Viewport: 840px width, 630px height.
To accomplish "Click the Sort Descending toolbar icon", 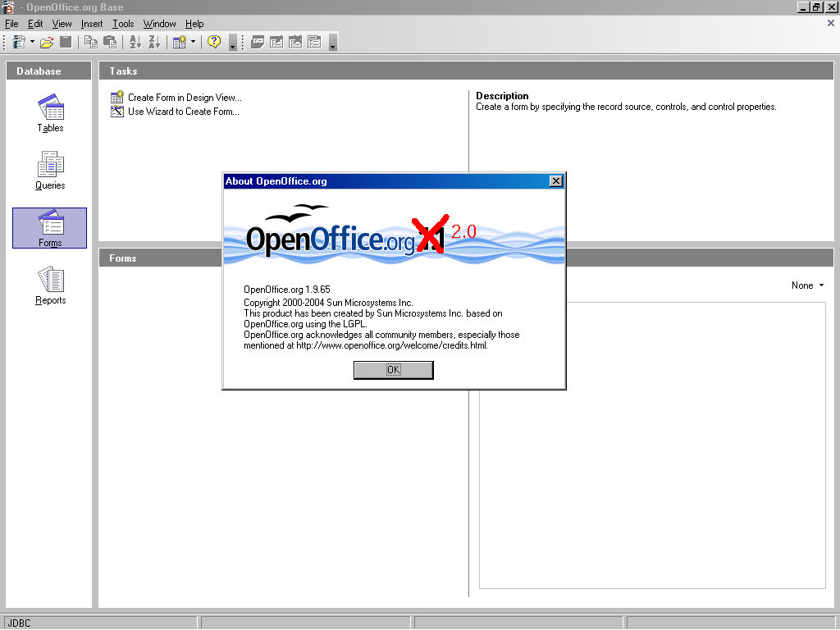I will [153, 42].
